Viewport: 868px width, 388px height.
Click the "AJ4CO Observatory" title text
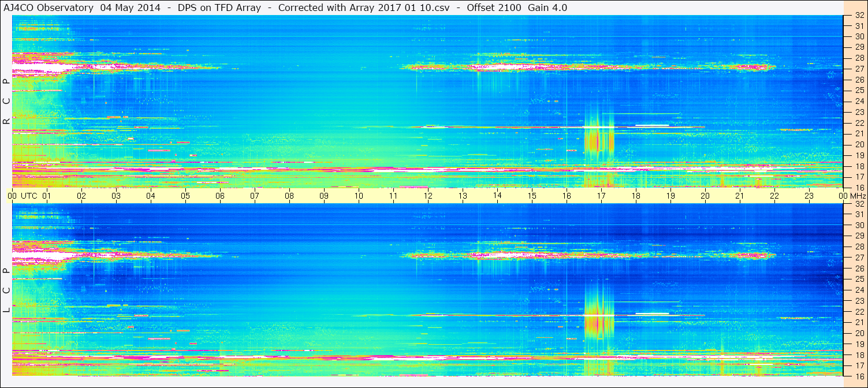pyautogui.click(x=48, y=8)
